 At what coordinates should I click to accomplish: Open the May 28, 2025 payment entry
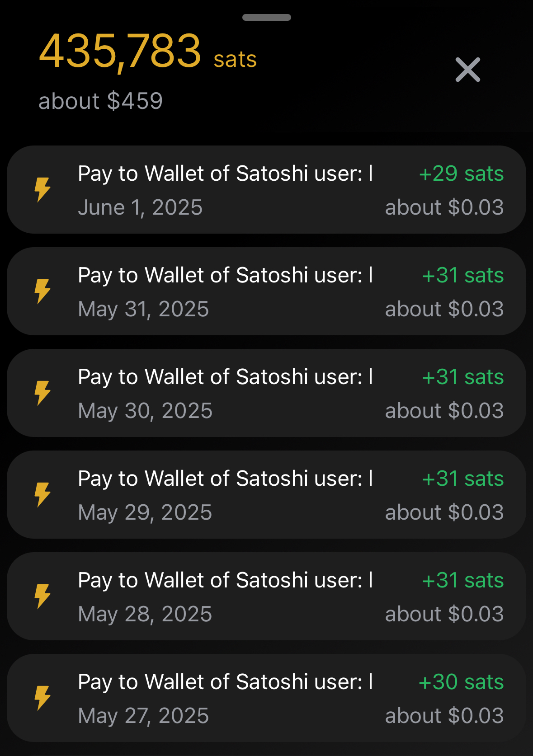click(x=266, y=596)
